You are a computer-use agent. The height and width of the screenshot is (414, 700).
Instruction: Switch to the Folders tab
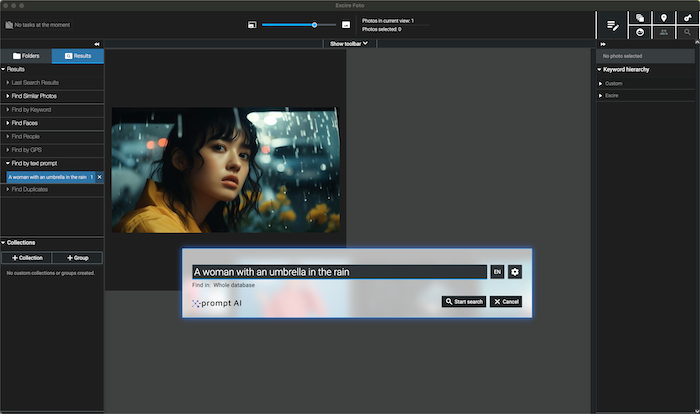(x=26, y=57)
